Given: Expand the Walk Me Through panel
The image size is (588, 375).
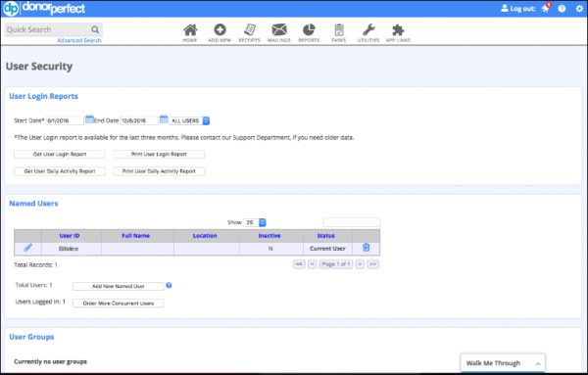Looking at the screenshot, I should coord(503,363).
